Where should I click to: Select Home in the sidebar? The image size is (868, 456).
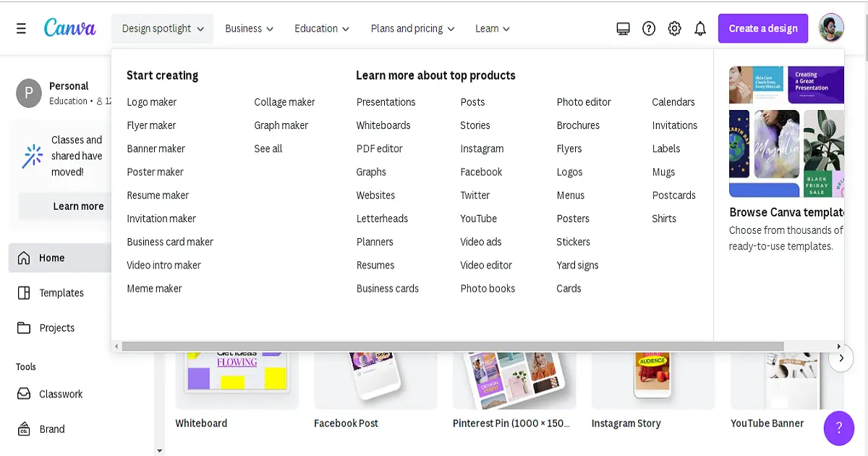60,258
